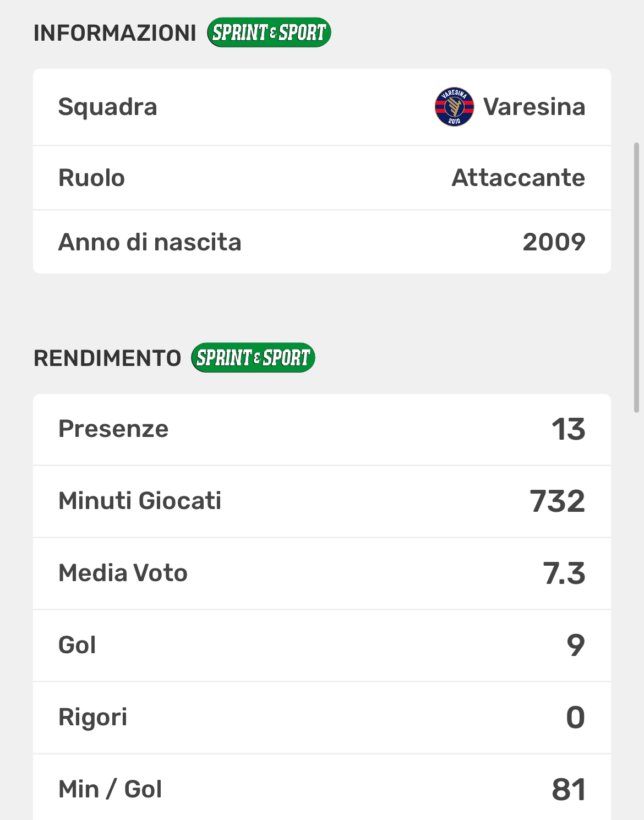
Task: Select the Ruolo row label
Action: (x=92, y=178)
